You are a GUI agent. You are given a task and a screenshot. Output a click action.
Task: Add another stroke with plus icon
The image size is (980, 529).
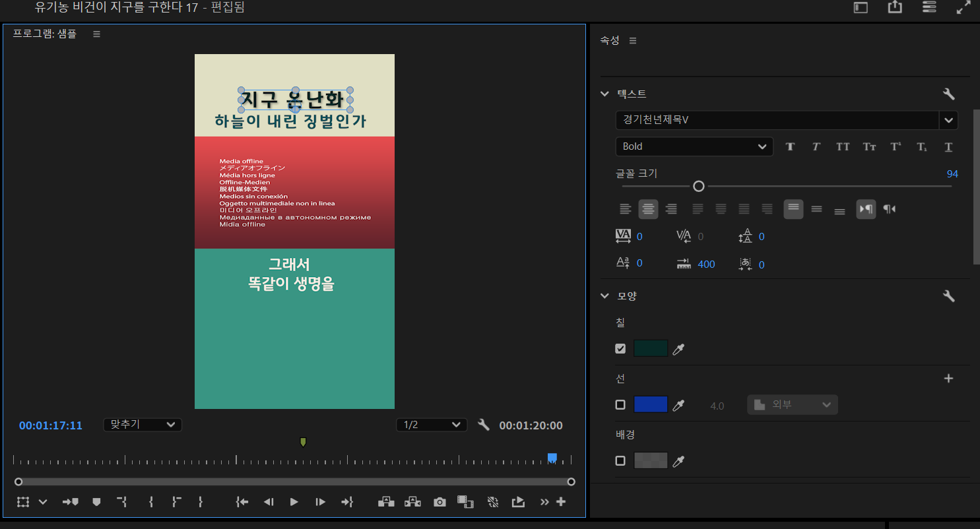pyautogui.click(x=948, y=379)
